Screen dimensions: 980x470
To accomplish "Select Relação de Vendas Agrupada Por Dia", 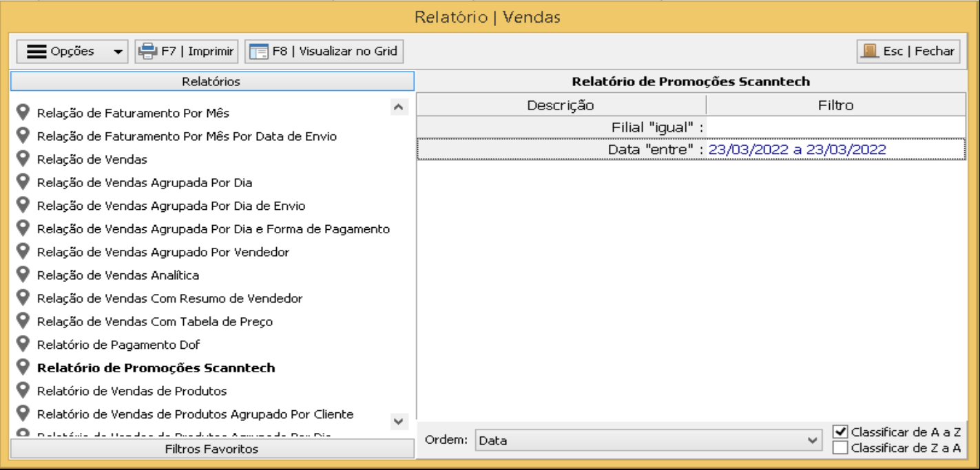I will coord(145,182).
